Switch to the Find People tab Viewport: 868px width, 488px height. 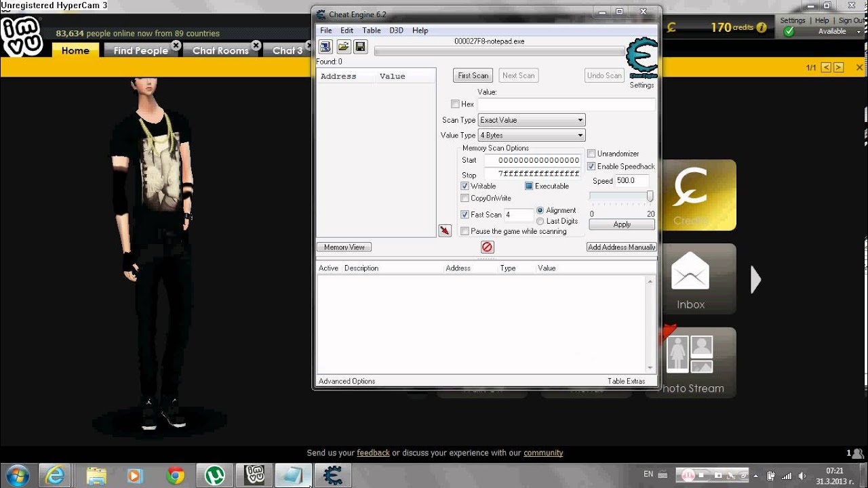click(140, 50)
